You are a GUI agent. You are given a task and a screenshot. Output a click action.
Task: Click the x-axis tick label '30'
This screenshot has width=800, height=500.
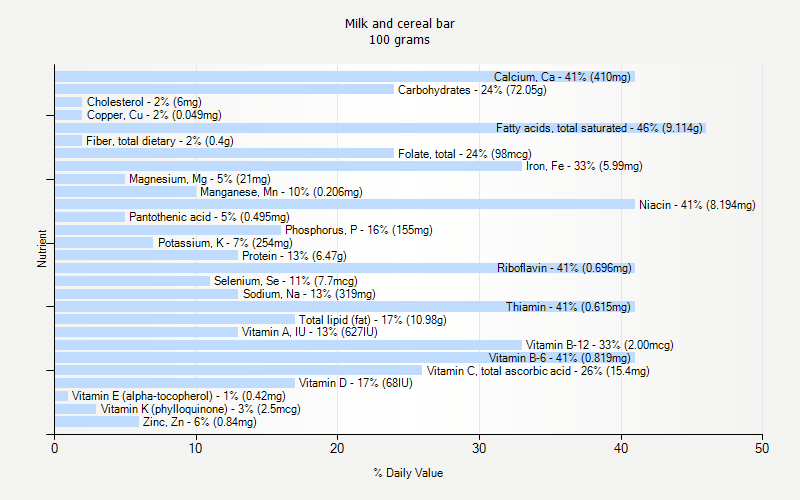(x=479, y=448)
